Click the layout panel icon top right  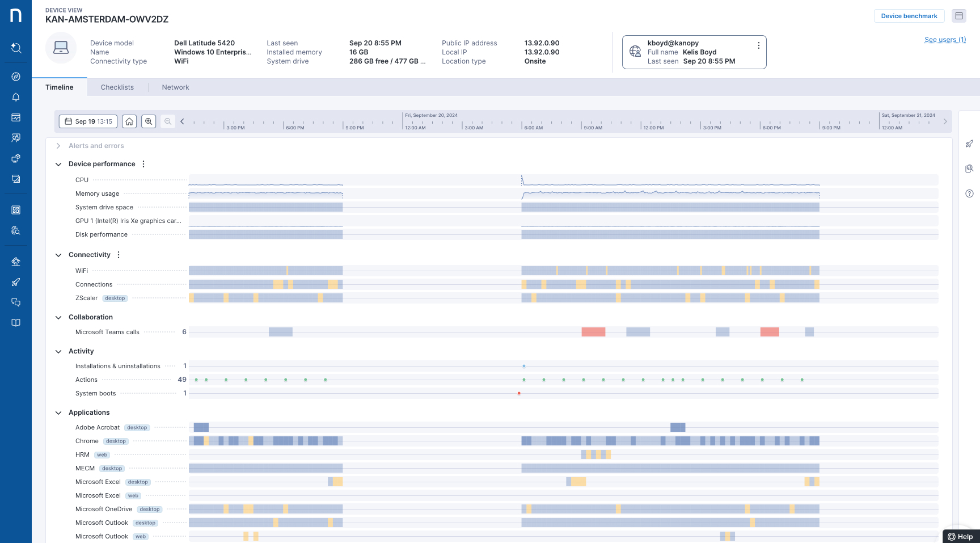tap(959, 16)
